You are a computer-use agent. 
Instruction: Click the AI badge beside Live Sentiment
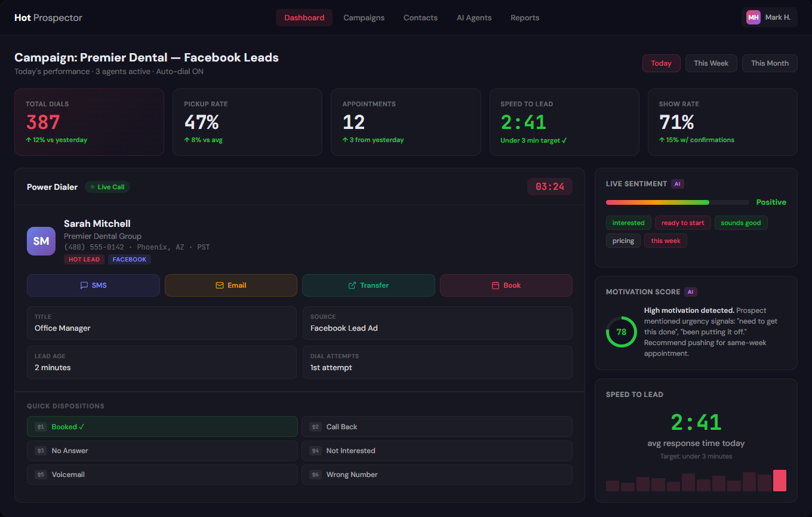[678, 184]
